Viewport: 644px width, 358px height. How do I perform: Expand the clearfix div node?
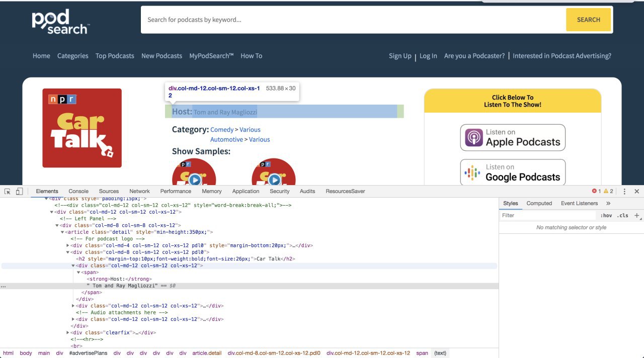pos(68,333)
